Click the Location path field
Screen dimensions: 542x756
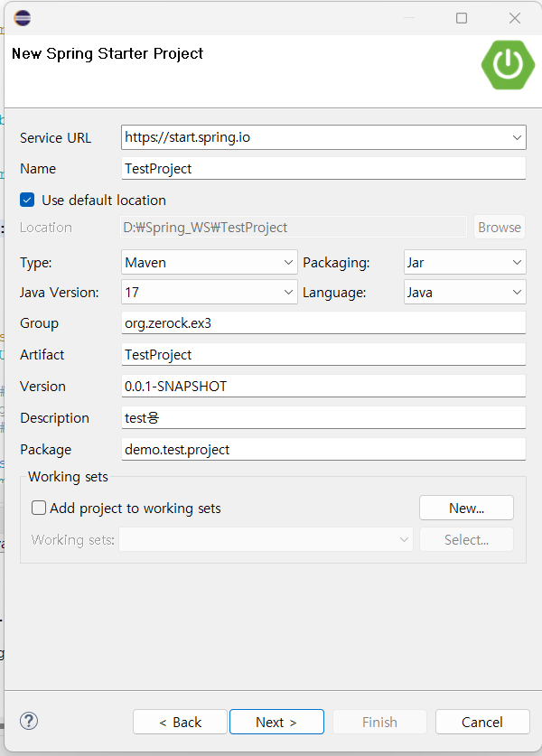(294, 227)
